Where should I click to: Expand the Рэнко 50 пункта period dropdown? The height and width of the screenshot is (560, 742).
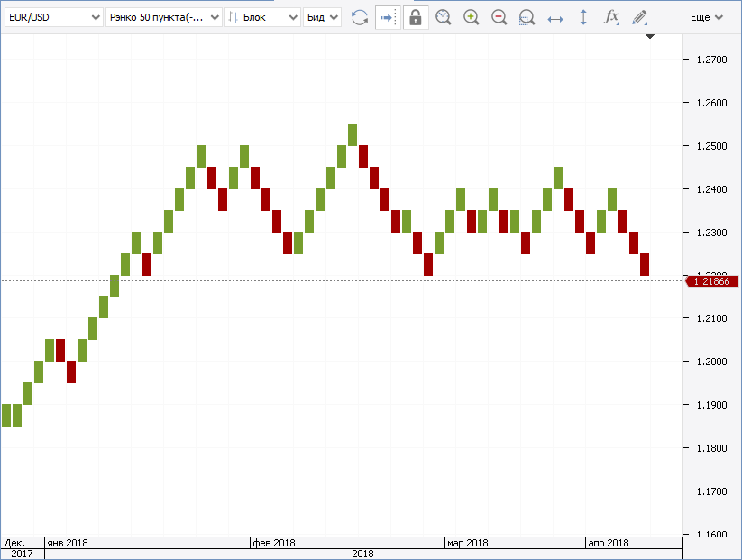pyautogui.click(x=163, y=17)
